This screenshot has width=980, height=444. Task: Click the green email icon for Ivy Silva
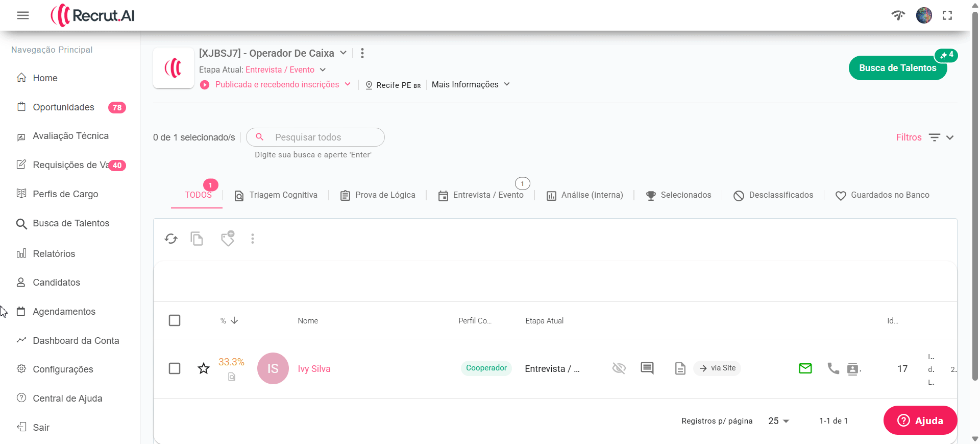[805, 368]
